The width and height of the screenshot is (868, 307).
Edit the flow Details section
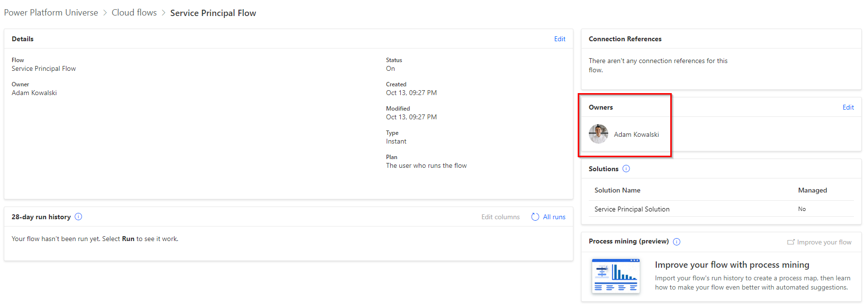point(560,39)
